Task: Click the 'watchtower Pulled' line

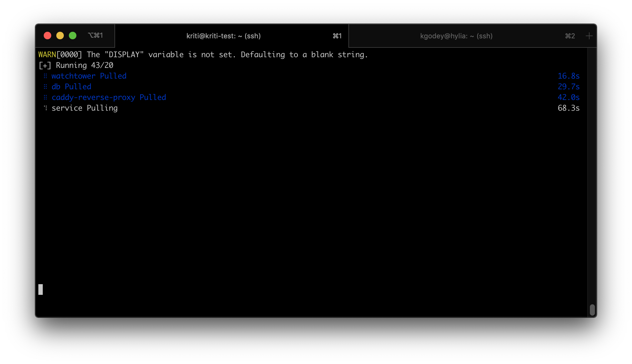Action: (89, 76)
